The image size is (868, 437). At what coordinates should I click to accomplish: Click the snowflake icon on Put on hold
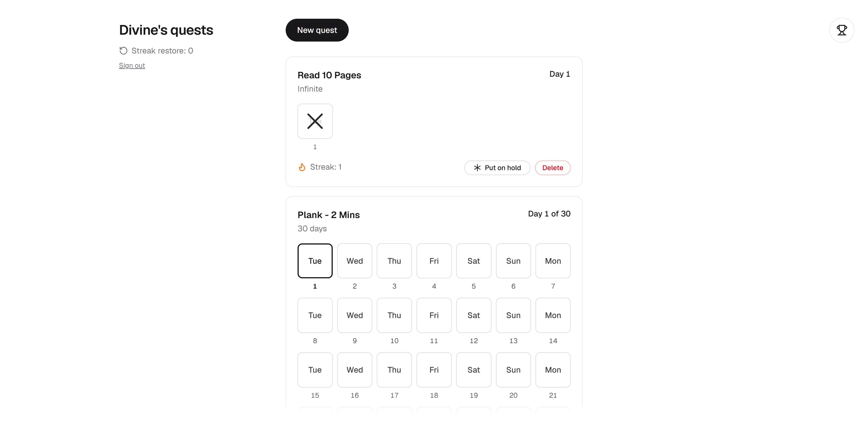tap(477, 168)
